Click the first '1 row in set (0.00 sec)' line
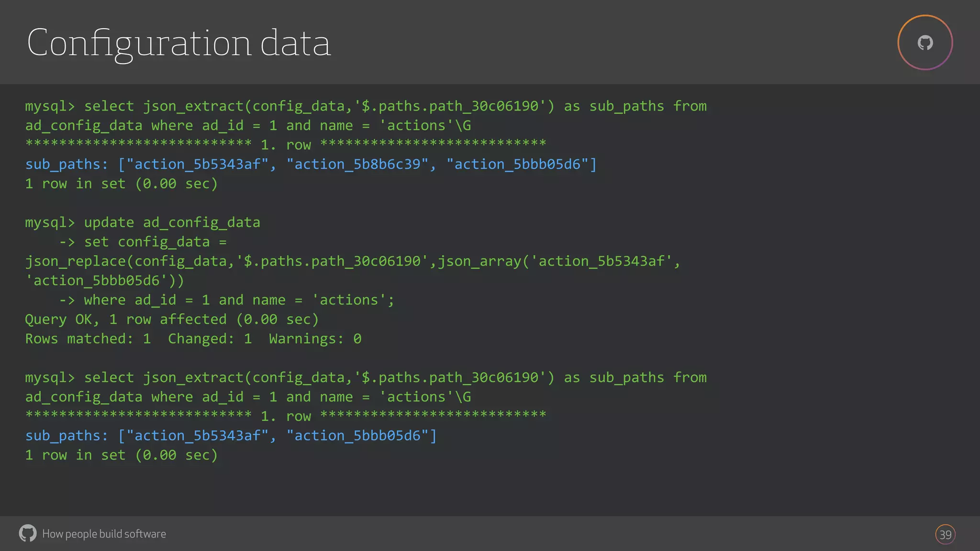980x551 pixels. coord(122,184)
